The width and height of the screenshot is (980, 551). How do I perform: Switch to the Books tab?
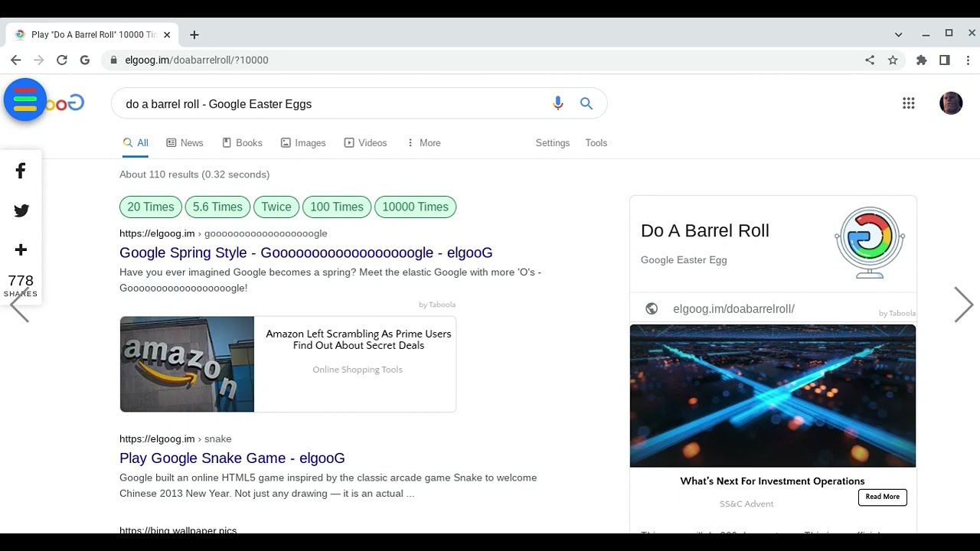click(x=242, y=143)
